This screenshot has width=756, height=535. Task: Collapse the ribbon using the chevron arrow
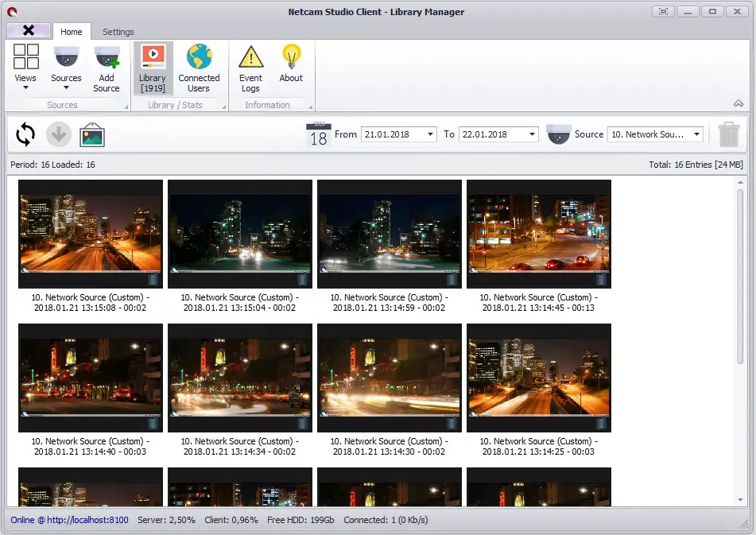click(739, 103)
